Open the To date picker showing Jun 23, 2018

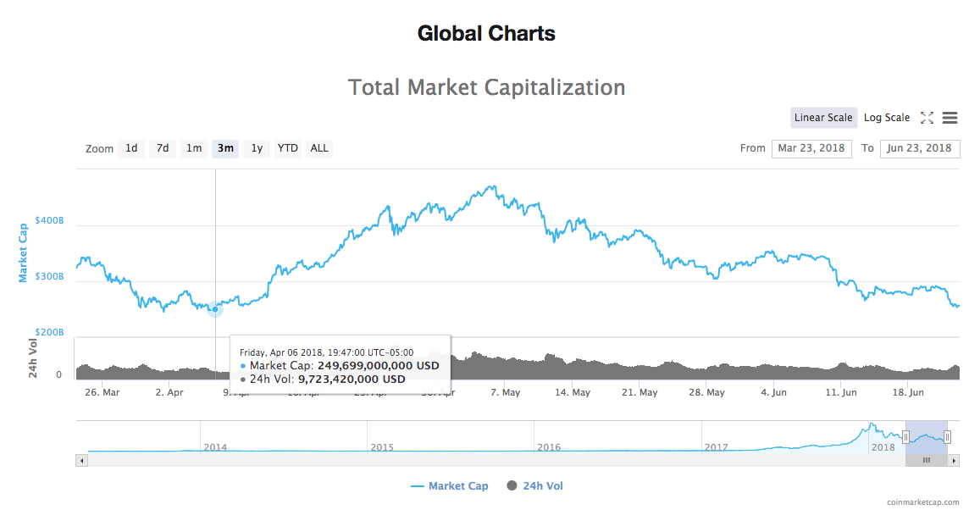(x=920, y=148)
